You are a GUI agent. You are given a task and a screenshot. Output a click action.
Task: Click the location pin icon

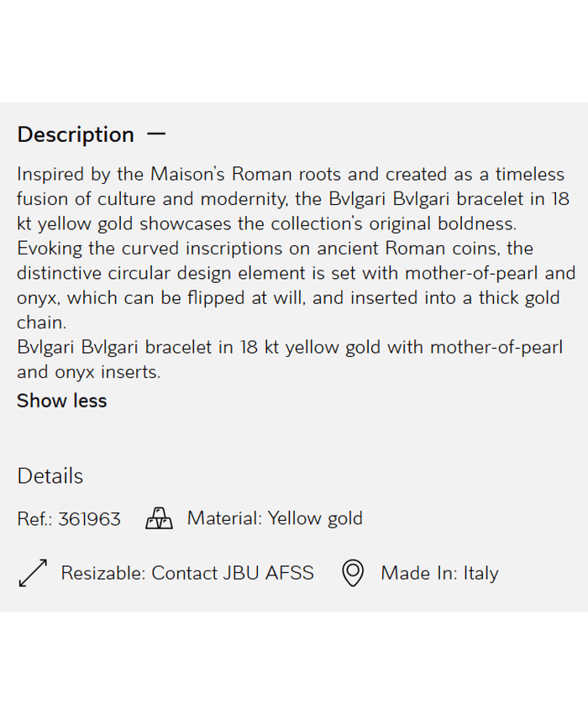[353, 573]
